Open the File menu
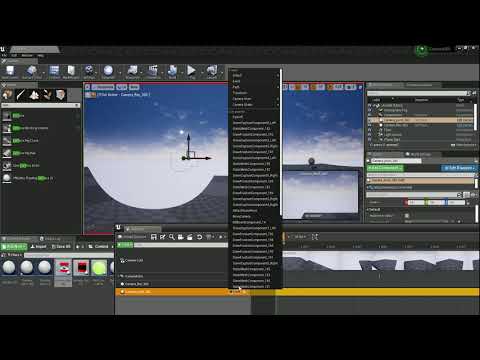The height and width of the screenshot is (360, 480). click(4, 56)
